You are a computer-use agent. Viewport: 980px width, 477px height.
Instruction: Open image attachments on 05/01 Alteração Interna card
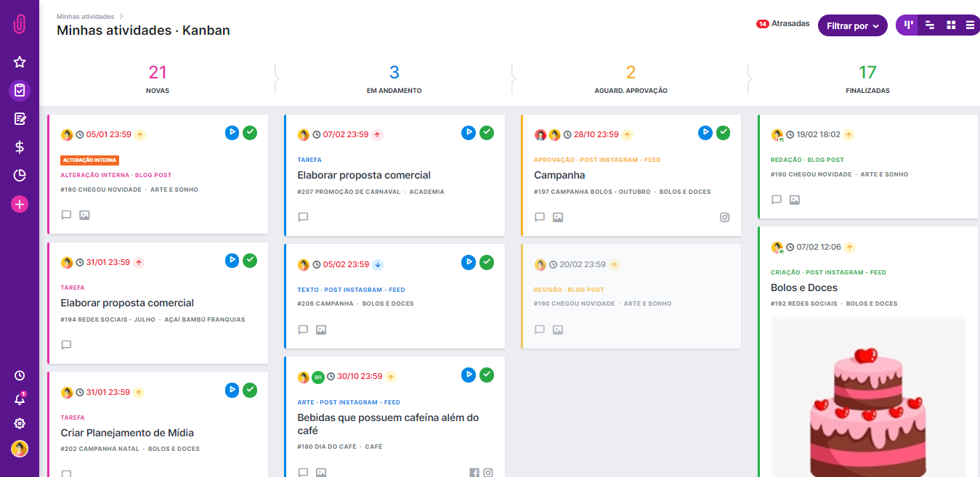coord(84,215)
